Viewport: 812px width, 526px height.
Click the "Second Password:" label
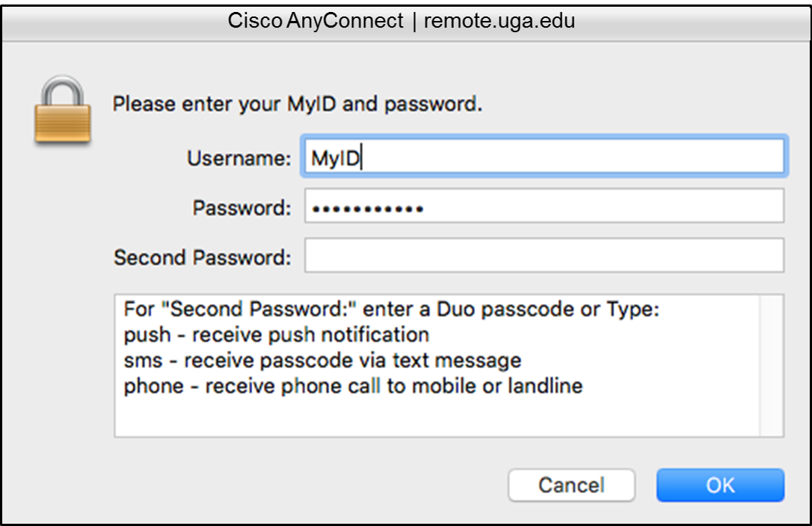coord(203,257)
